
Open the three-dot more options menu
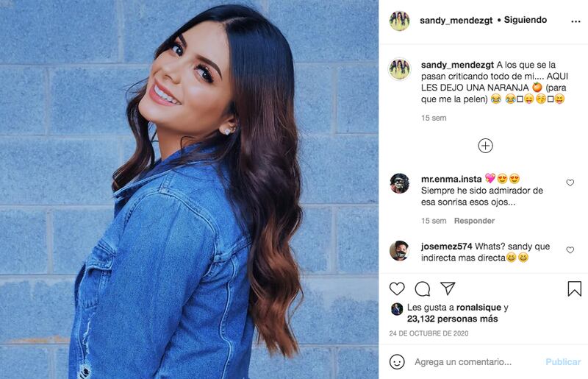(576, 21)
